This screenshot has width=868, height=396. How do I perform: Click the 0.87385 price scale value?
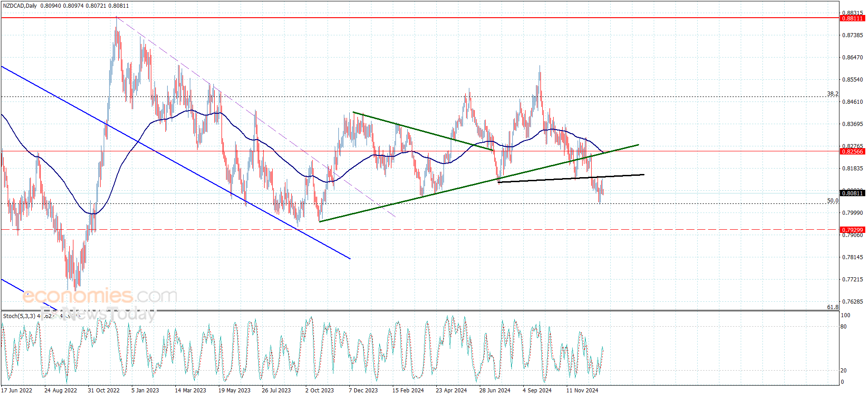point(852,35)
